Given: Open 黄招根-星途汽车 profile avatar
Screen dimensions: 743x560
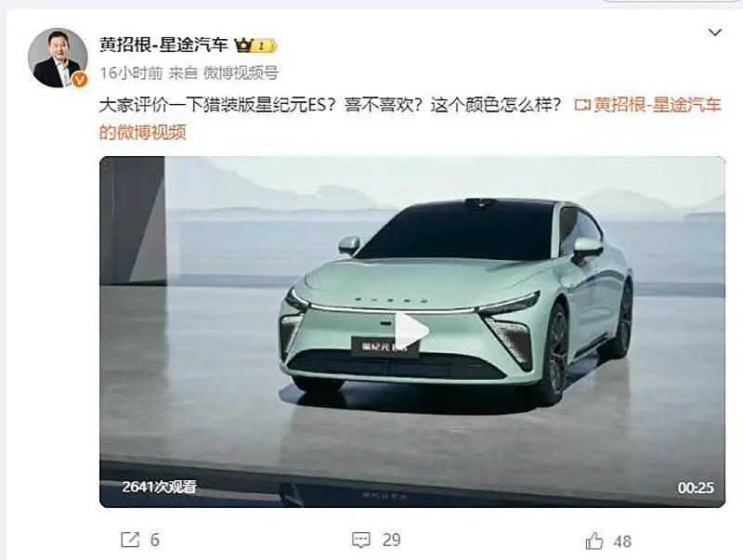Looking at the screenshot, I should (x=58, y=58).
